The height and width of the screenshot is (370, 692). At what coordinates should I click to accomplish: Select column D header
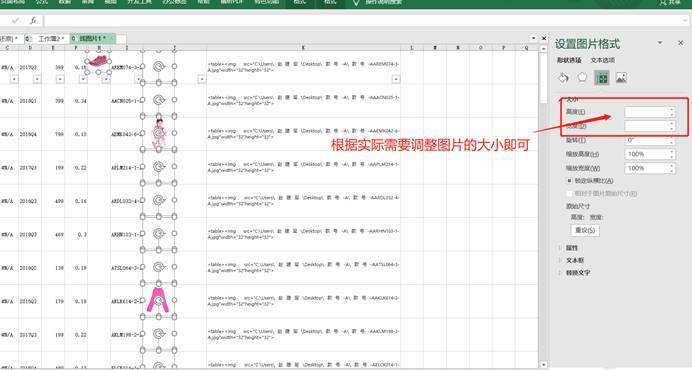pyautogui.click(x=30, y=47)
